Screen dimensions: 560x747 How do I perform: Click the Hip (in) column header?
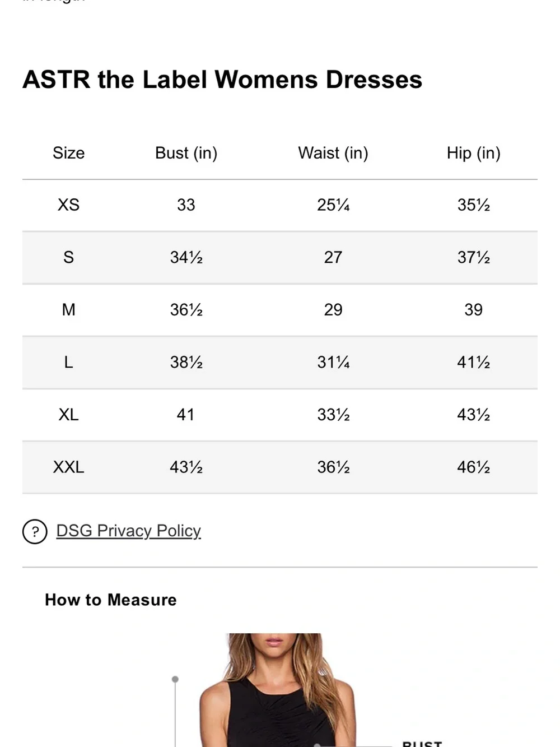473,153
